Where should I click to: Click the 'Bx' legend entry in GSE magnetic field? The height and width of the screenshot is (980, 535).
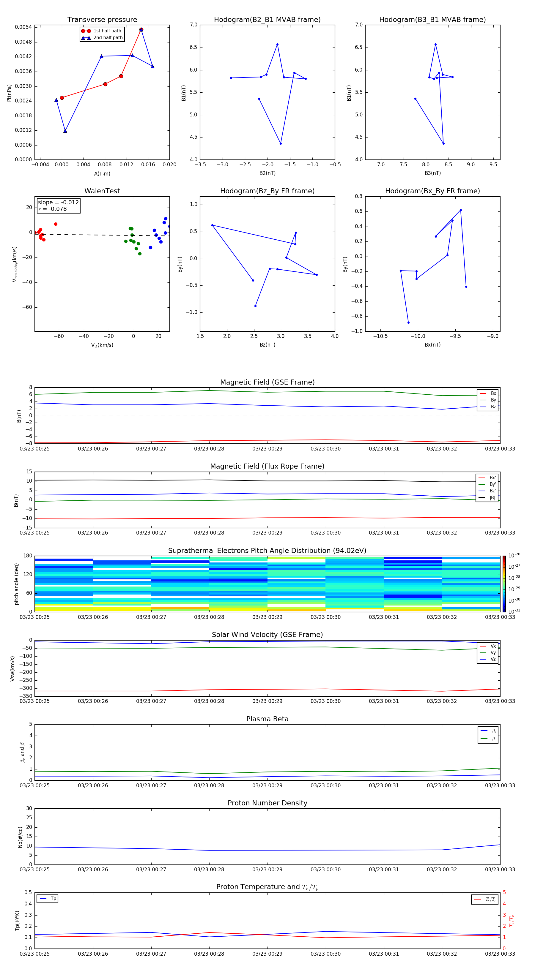[488, 393]
